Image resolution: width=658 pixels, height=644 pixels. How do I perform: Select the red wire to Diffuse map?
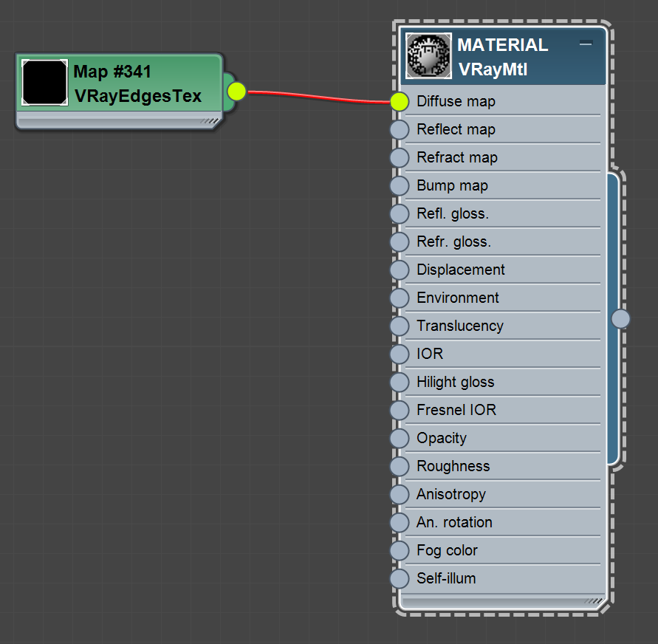319,97
